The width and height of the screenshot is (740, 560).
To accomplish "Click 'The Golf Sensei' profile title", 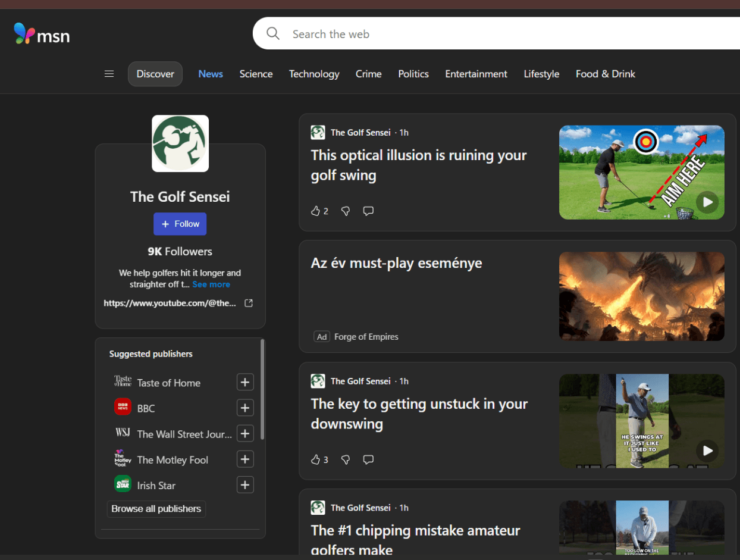I will coord(180,197).
